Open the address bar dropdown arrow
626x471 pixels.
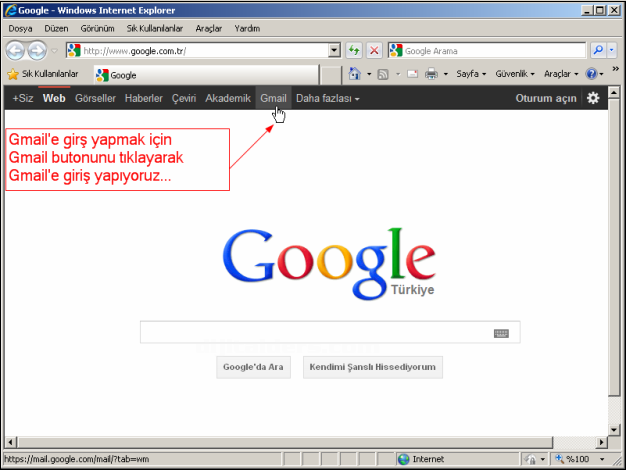[335, 50]
